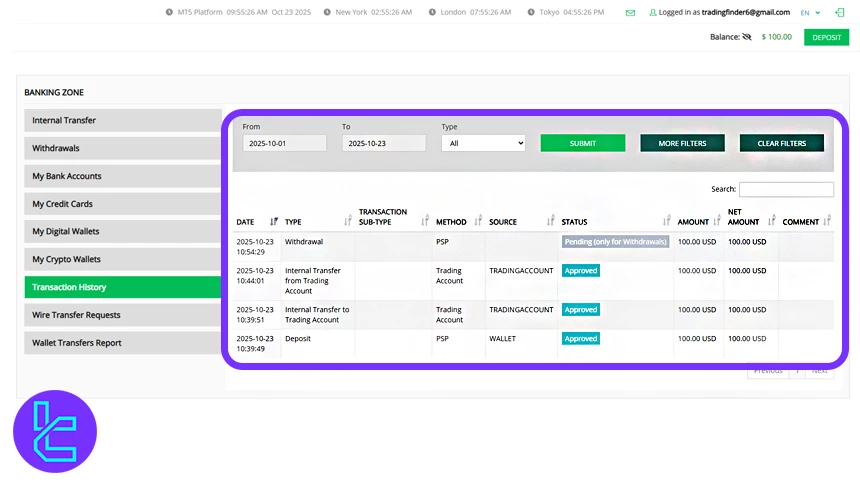Sort by DATE column sort icon
The height and width of the screenshot is (484, 860).
(x=274, y=221)
